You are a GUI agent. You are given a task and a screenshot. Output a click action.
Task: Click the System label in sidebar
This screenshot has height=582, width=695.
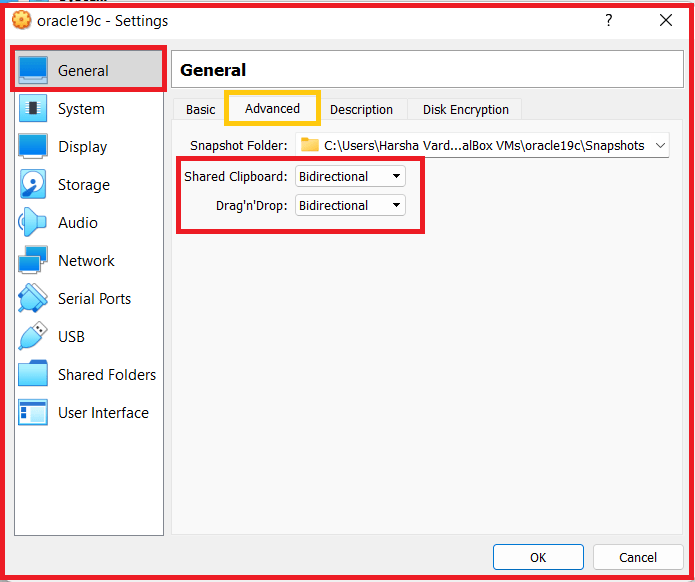coord(81,109)
